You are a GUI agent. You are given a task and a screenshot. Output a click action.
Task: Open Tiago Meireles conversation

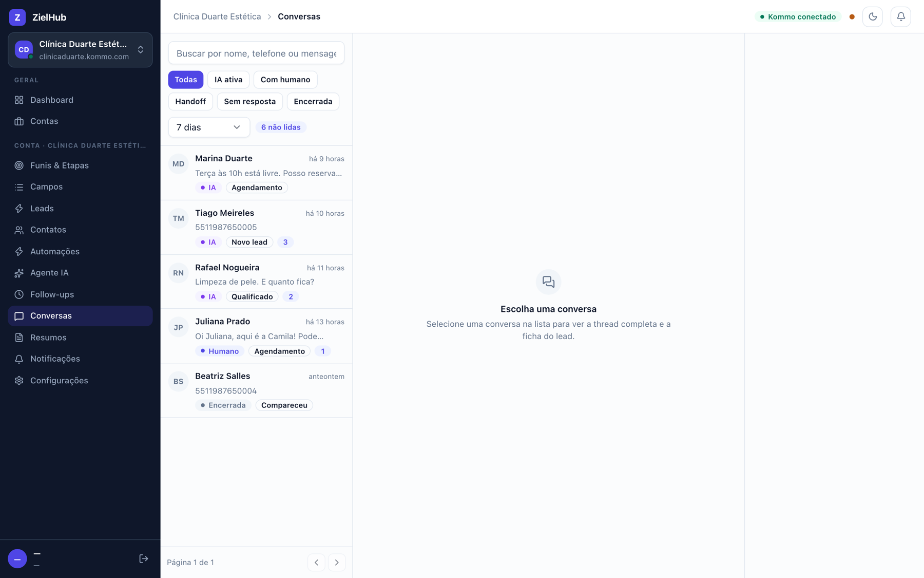[257, 228]
